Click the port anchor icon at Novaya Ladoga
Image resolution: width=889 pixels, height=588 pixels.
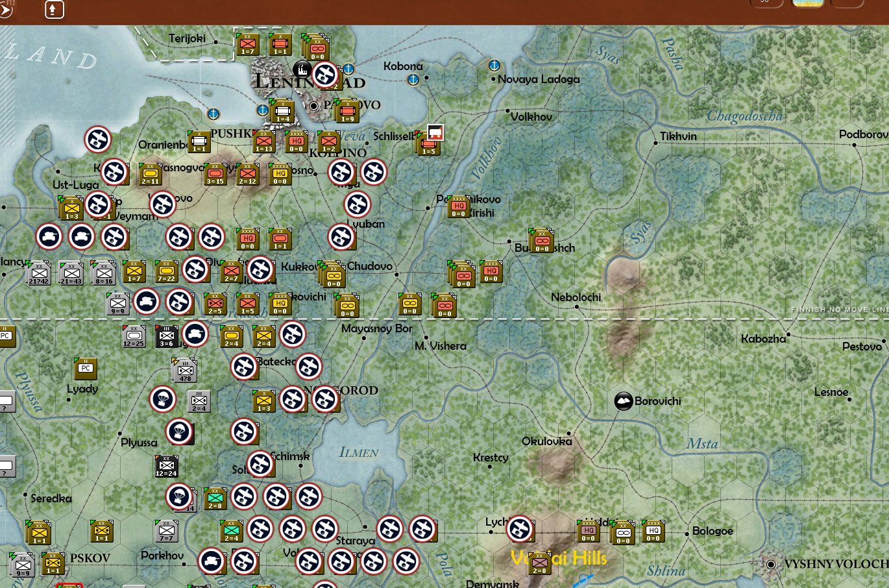(494, 66)
